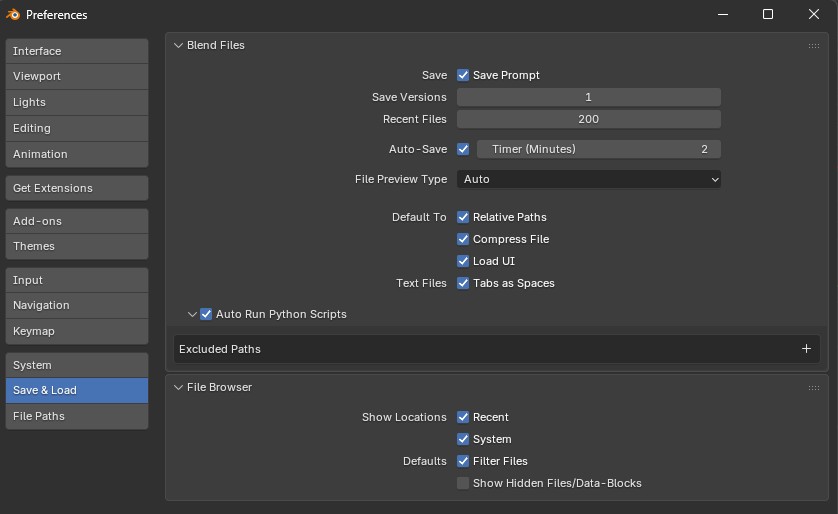Click File Browser panel drag grip dots
Viewport: 838px width, 514px height.
[814, 388]
